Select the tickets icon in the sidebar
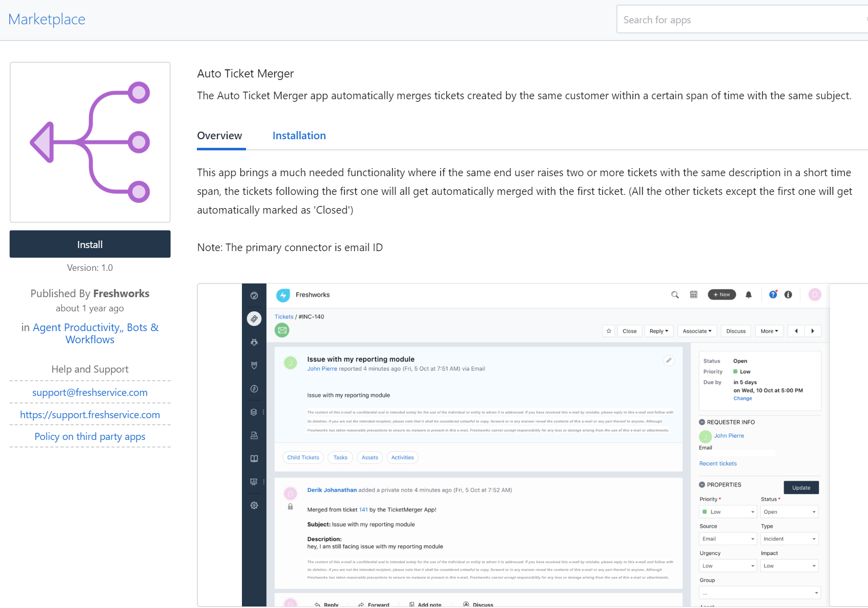The width and height of the screenshot is (868, 608). pos(254,319)
